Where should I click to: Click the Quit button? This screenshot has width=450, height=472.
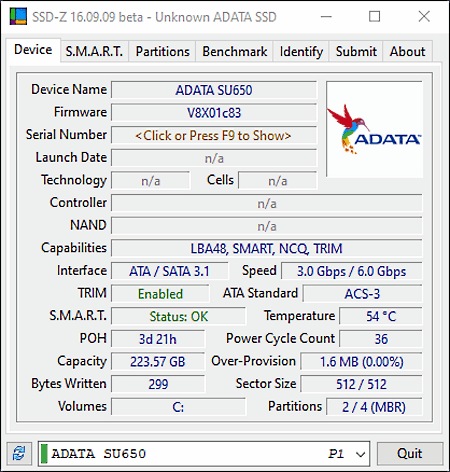click(410, 453)
